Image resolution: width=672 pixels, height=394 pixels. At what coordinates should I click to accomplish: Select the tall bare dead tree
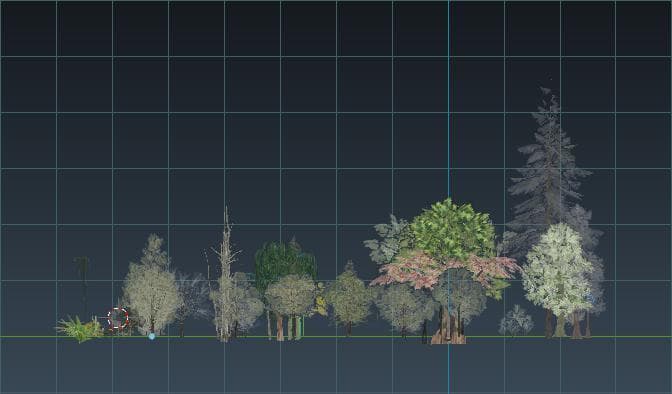(226, 274)
